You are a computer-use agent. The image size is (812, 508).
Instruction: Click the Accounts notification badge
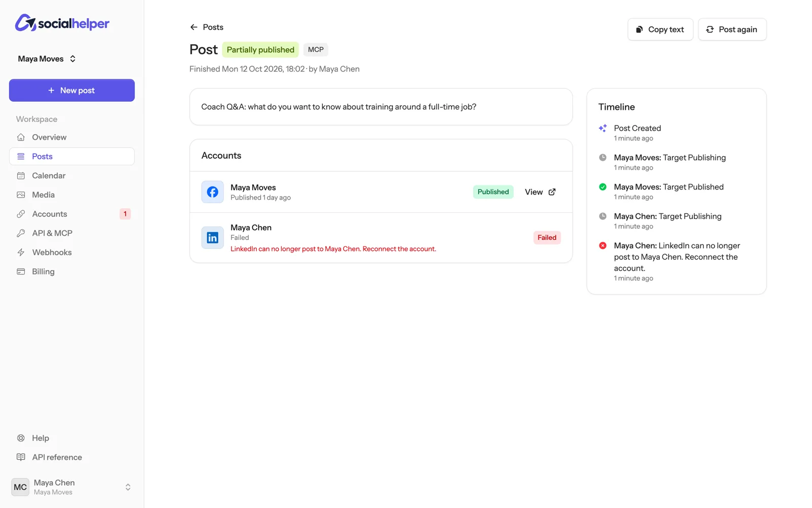125,214
